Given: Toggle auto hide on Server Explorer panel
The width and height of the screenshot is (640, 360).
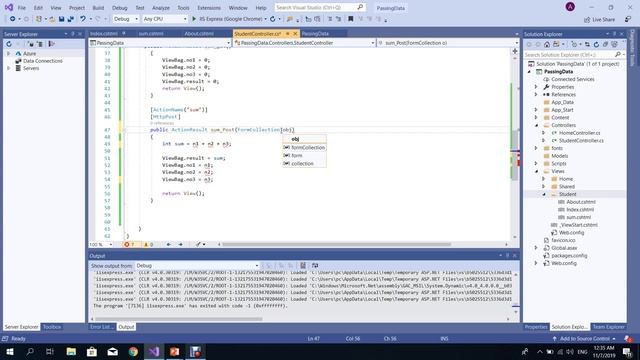Looking at the screenshot, I should tap(73, 34).
